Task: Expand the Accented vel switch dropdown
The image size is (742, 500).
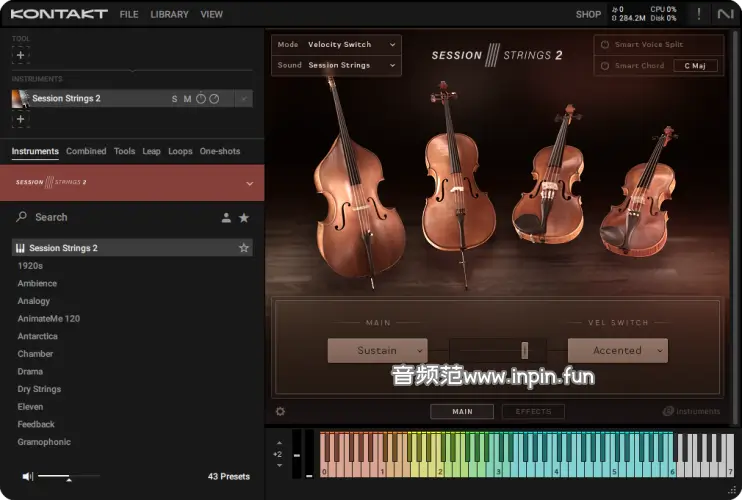Action: point(617,351)
